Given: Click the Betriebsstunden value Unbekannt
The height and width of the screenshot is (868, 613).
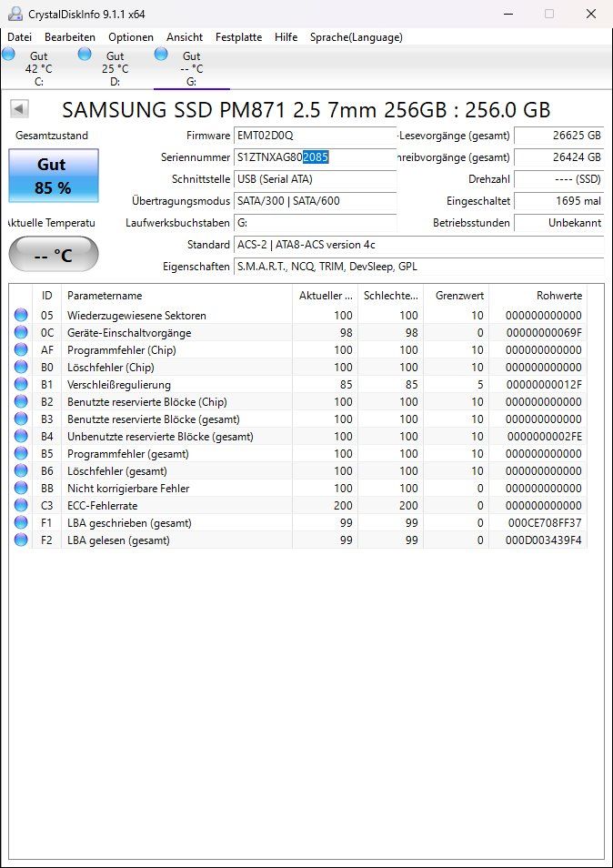Looking at the screenshot, I should [558, 223].
